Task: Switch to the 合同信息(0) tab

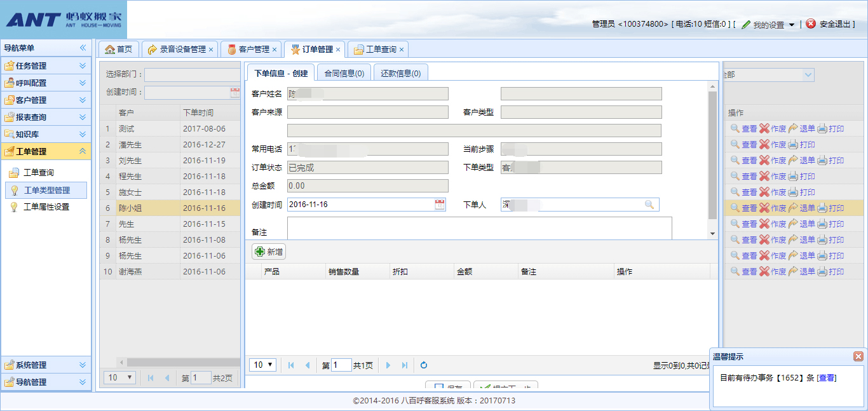Action: [344, 73]
